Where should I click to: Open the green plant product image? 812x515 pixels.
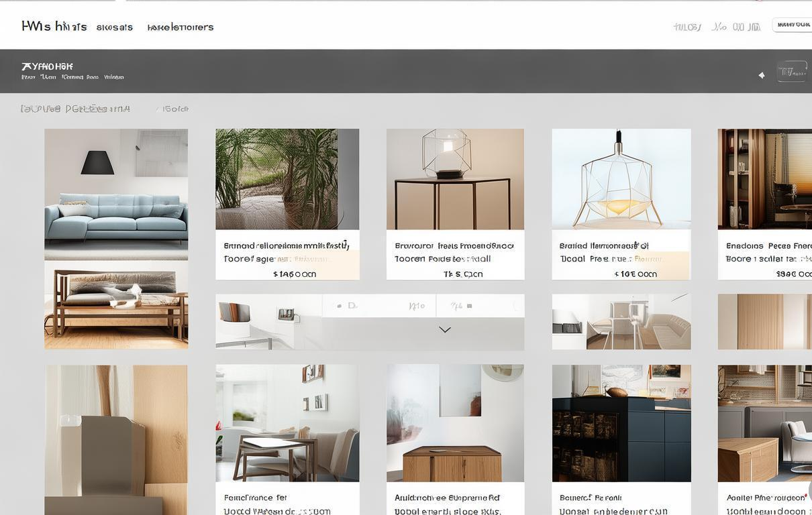coord(287,179)
